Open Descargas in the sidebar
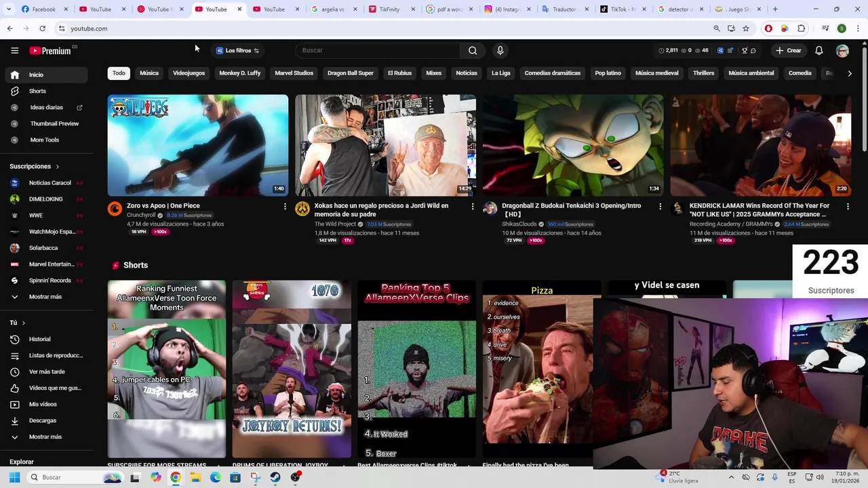The image size is (868, 488). pyautogui.click(x=45, y=420)
